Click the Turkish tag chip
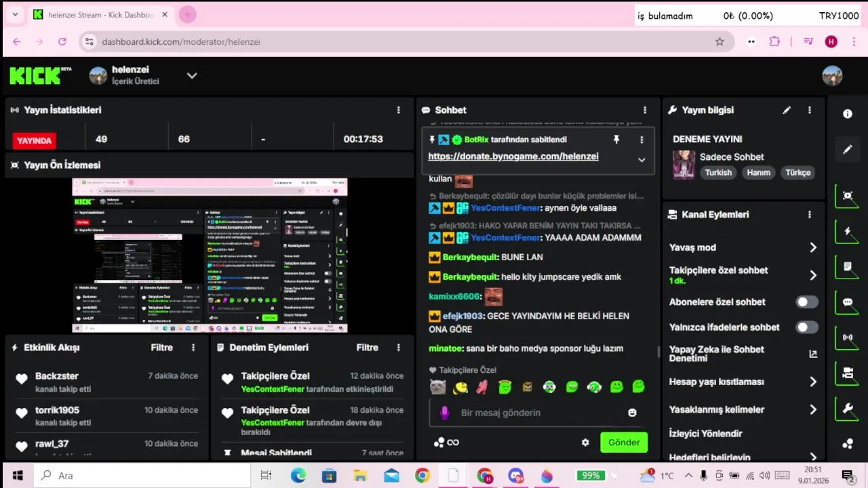The image size is (868, 488). [718, 172]
